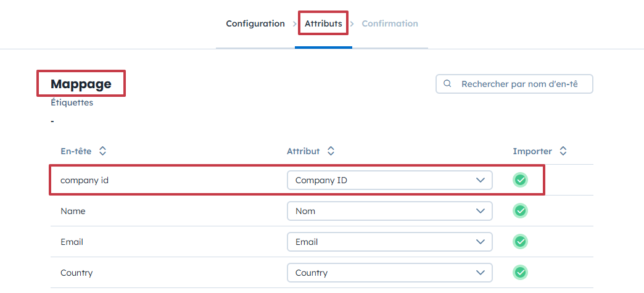Toggle import checkmark for Country row
Image resolution: width=644 pixels, height=293 pixels.
coord(520,273)
